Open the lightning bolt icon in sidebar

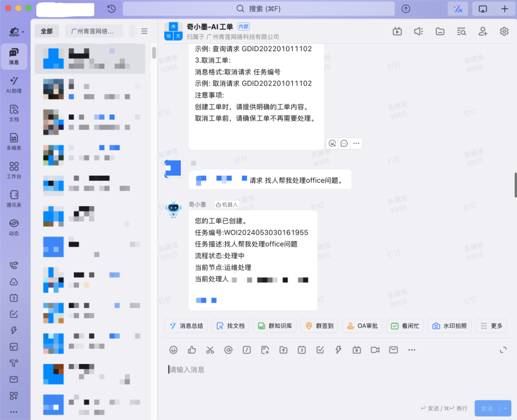point(14,331)
